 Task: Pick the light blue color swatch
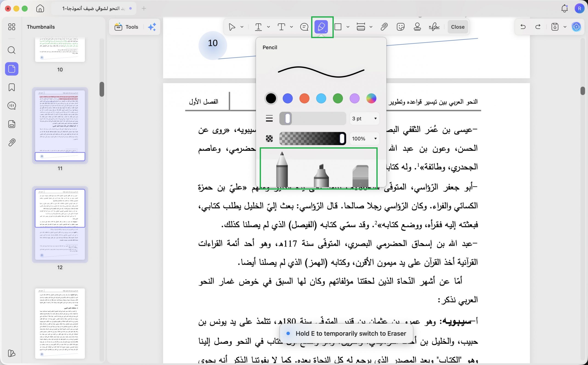click(x=321, y=99)
